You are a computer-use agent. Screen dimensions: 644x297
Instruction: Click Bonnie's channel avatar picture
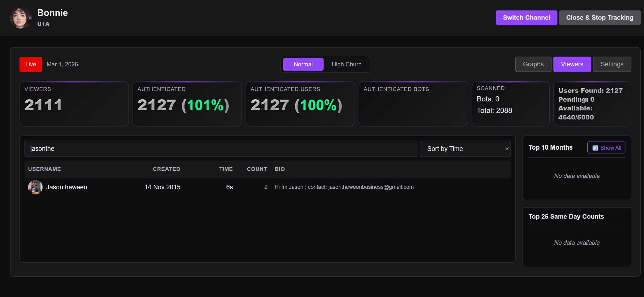point(21,18)
